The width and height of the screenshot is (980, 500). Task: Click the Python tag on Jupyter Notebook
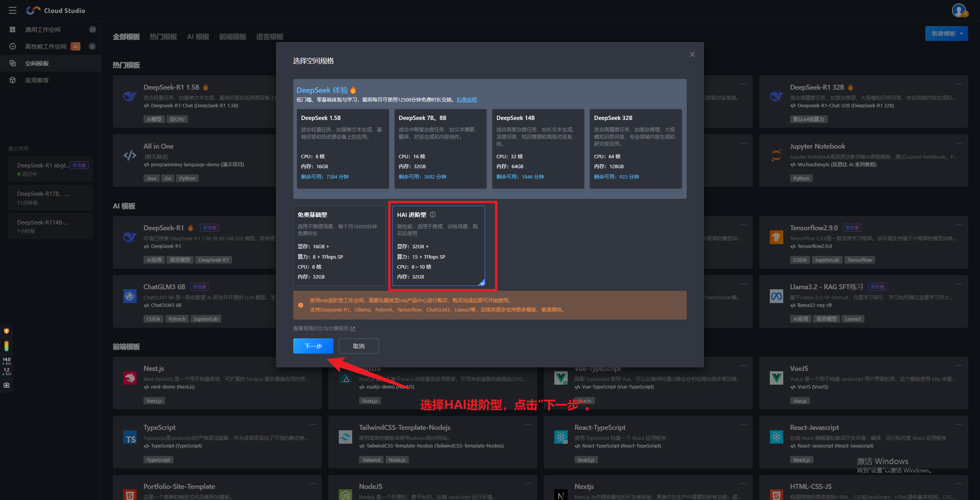(801, 178)
